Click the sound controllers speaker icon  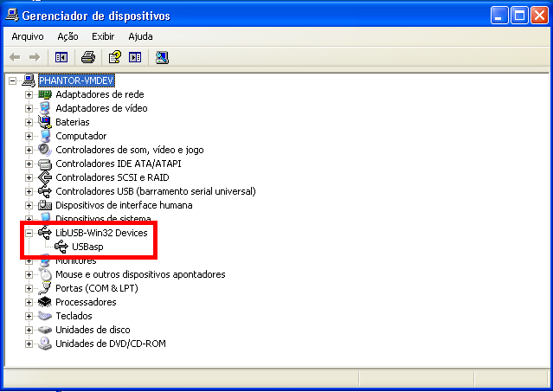[45, 150]
